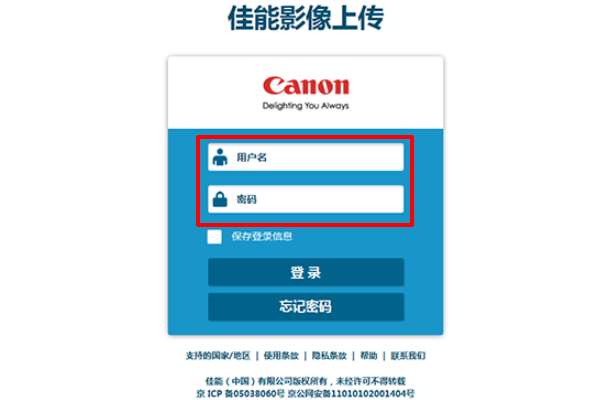Click the red Canon logo

pyautogui.click(x=306, y=86)
